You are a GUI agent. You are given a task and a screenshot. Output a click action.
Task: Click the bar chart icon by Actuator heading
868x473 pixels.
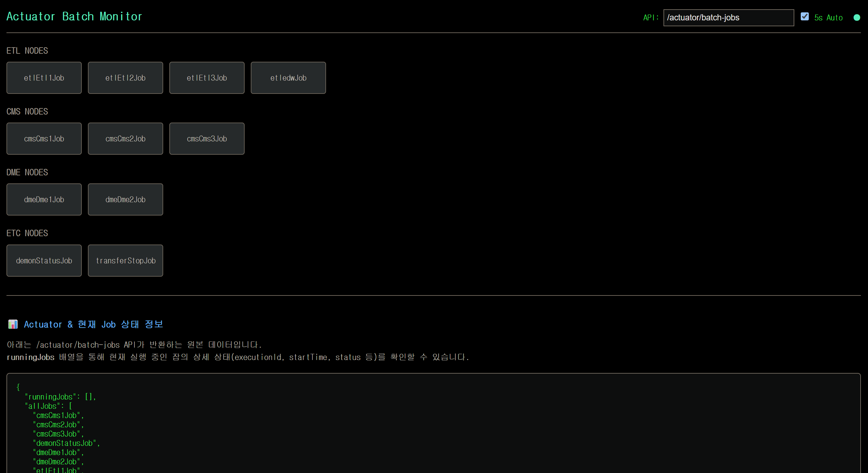click(x=13, y=324)
